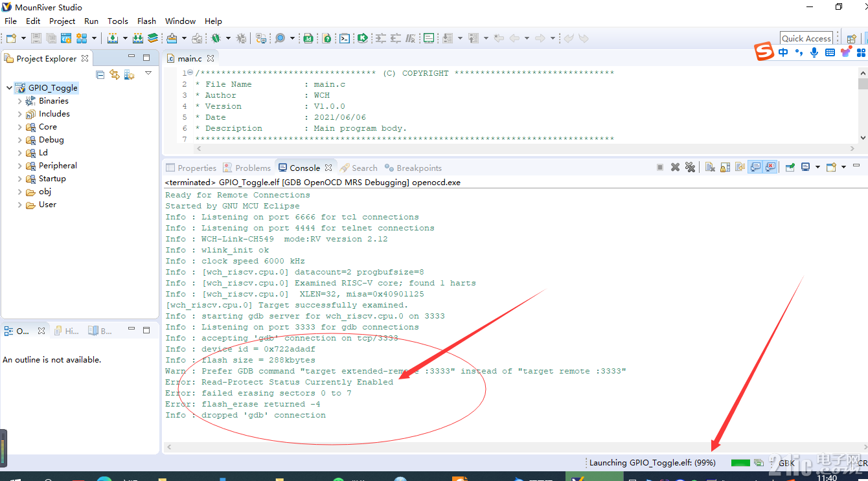Open the Debug bug icon dropdown arrow
The width and height of the screenshot is (868, 481).
click(x=228, y=39)
